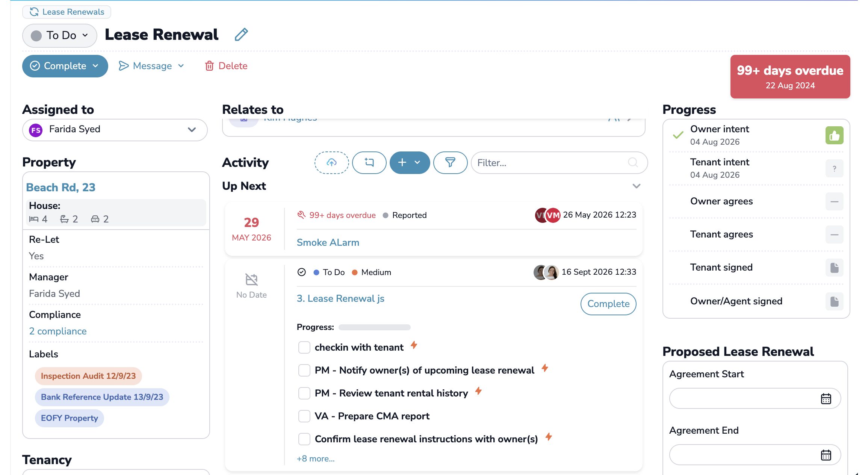This screenshot has height=475, width=868.
Task: Click the Delete button
Action: point(226,66)
